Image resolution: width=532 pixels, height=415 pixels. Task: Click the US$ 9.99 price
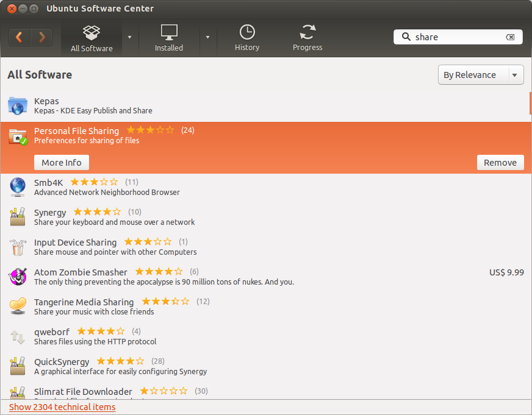(506, 272)
